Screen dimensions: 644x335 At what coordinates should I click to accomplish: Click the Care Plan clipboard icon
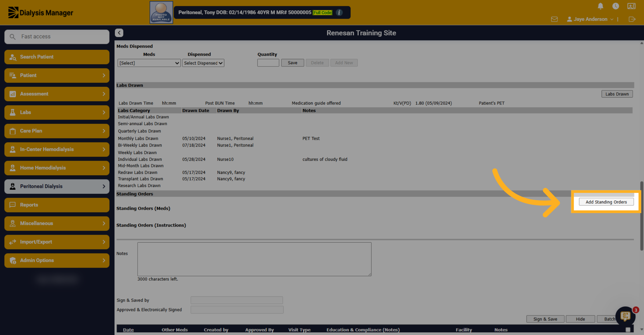click(13, 131)
